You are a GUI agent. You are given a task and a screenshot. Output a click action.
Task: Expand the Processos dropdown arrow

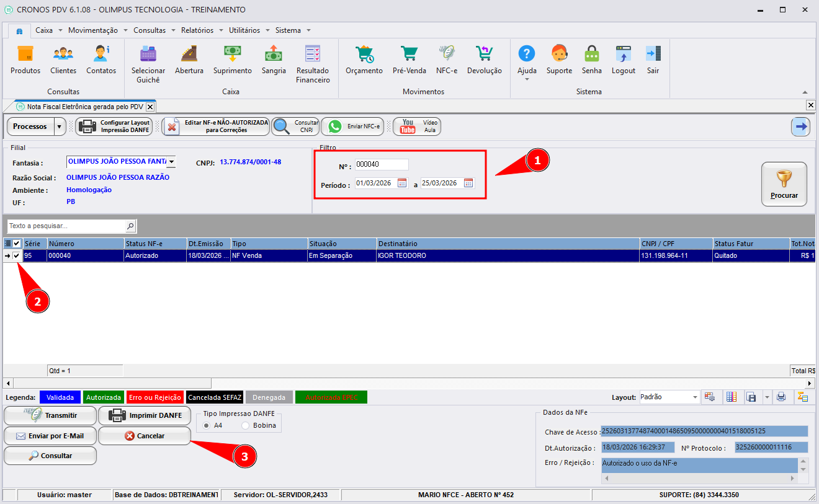tap(60, 126)
